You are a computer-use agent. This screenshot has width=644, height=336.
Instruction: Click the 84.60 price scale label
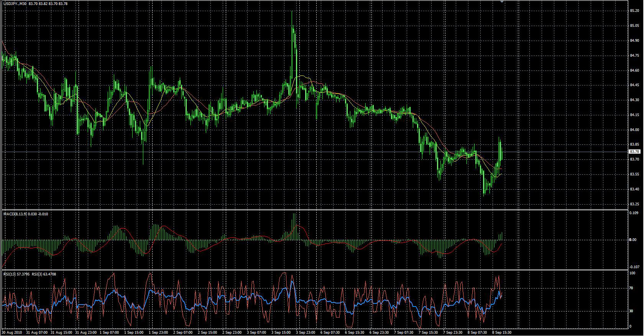634,70
